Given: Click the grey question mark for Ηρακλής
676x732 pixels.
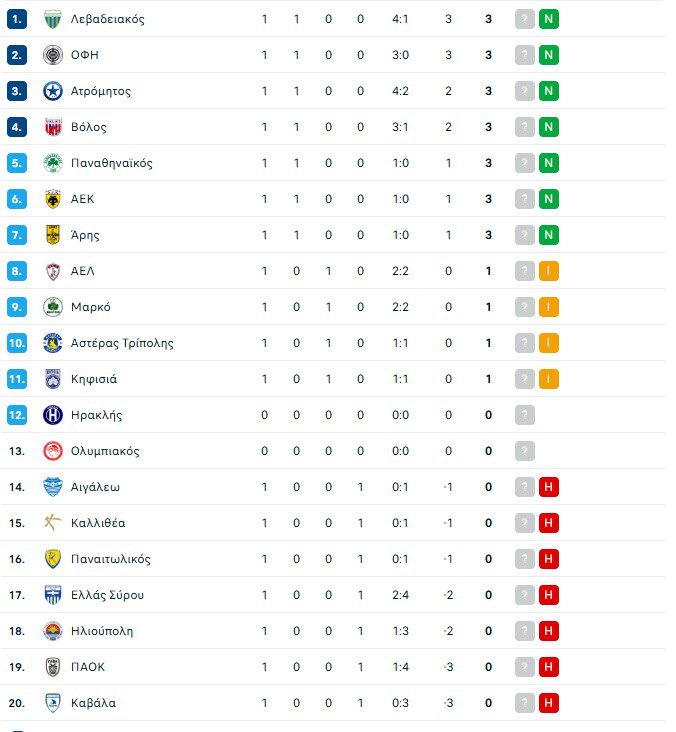Looking at the screenshot, I should coord(525,415).
